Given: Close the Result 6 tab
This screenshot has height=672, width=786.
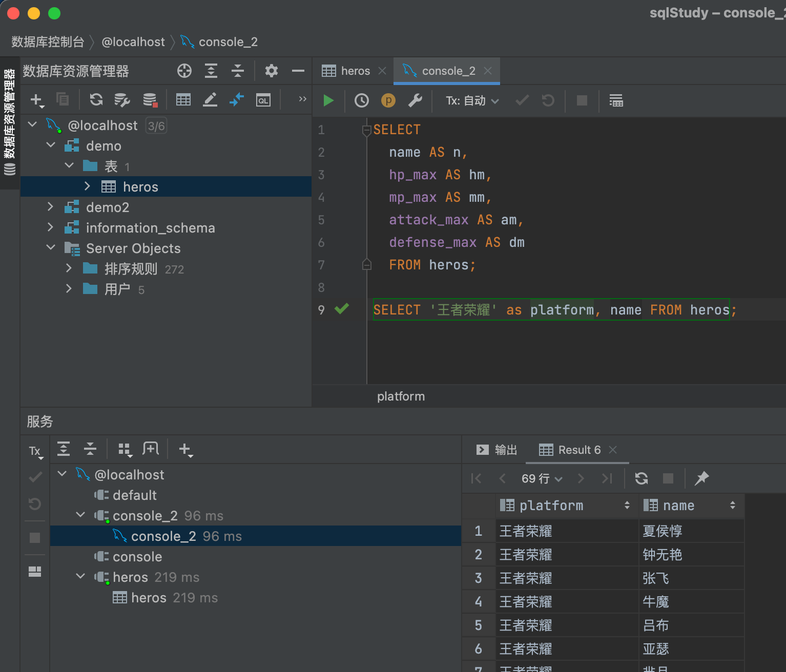Looking at the screenshot, I should pos(613,450).
